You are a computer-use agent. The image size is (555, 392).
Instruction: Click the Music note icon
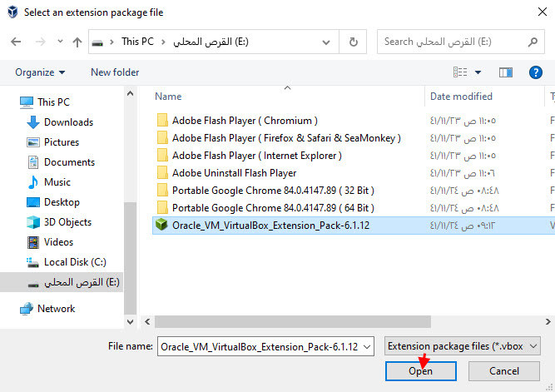pos(33,182)
